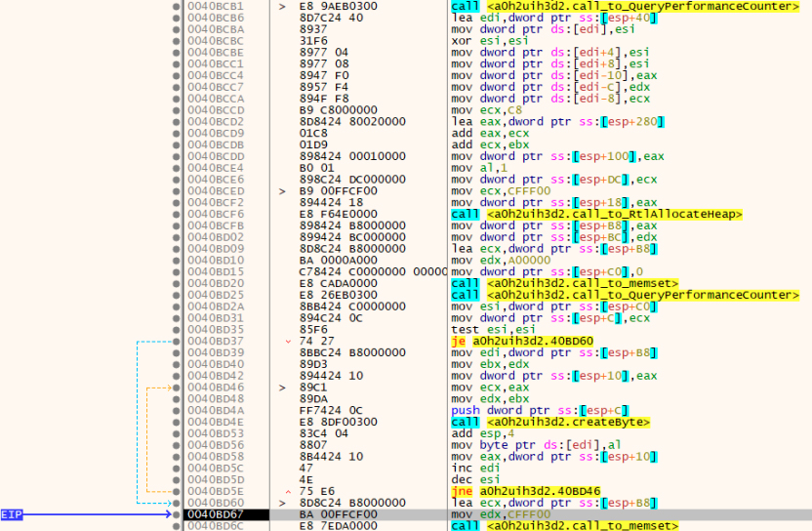Click the 'add ecx,ebx' instruction
Image resolution: width=812 pixels, height=531 pixels.
tap(489, 144)
